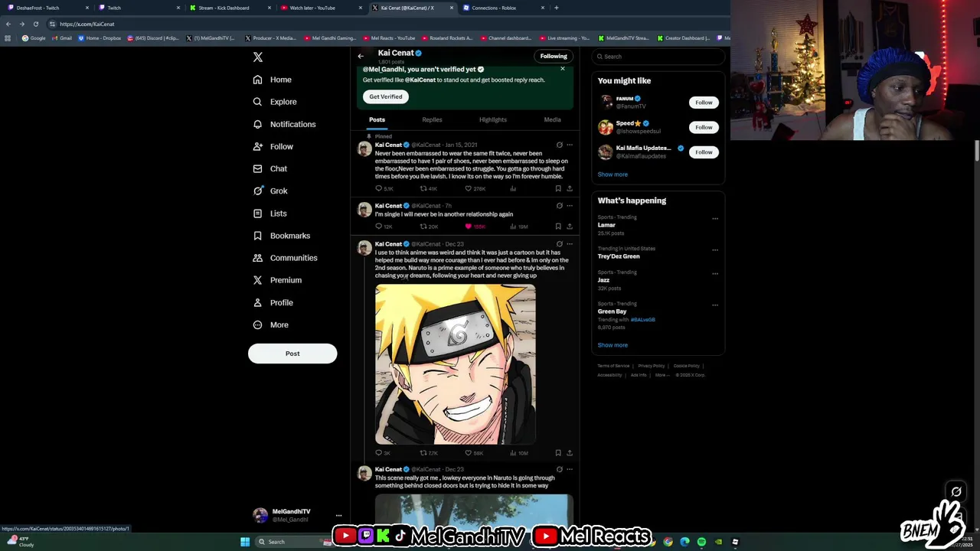Open more options on the anime post
Image resolution: width=980 pixels, height=551 pixels.
tap(570, 244)
